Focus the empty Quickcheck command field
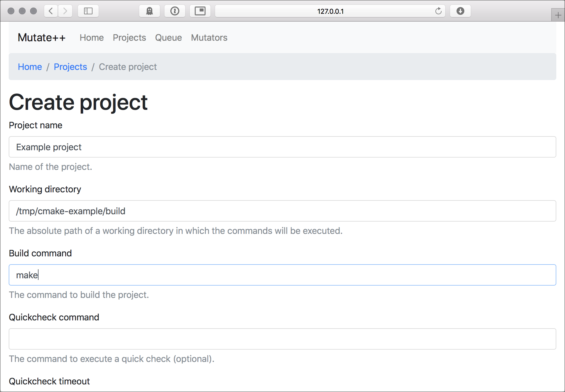The width and height of the screenshot is (565, 392). 282,339
